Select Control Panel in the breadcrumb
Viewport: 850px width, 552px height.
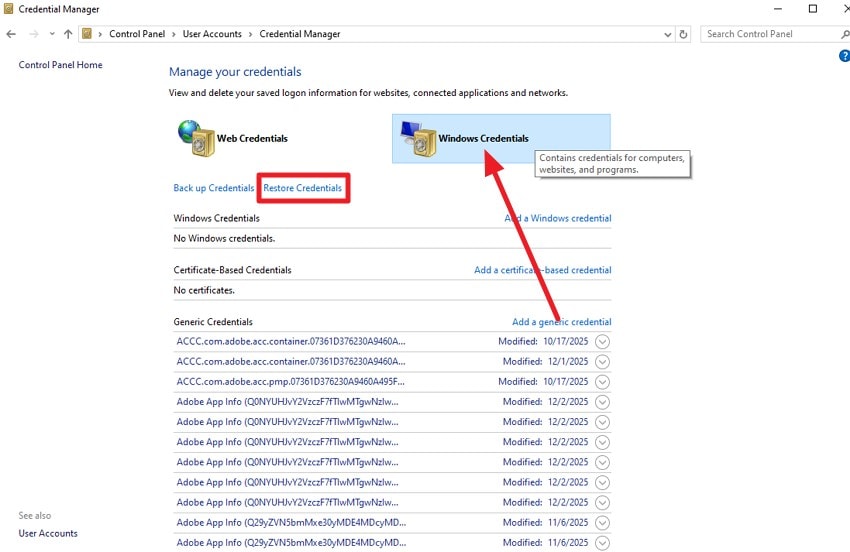click(x=137, y=34)
